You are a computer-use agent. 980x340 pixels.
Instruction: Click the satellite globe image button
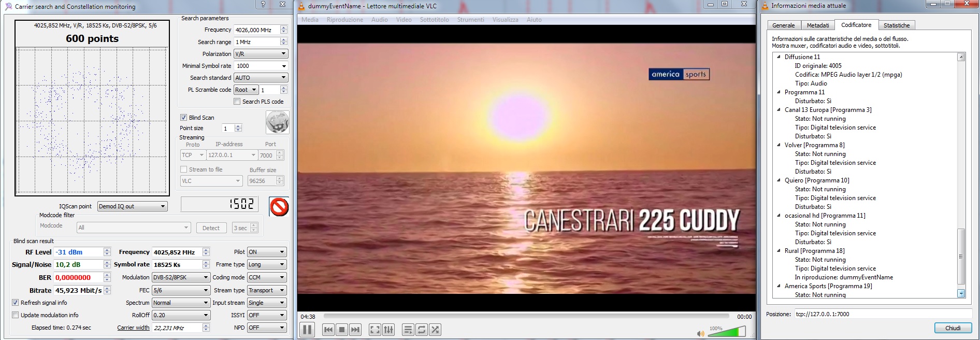click(x=277, y=122)
